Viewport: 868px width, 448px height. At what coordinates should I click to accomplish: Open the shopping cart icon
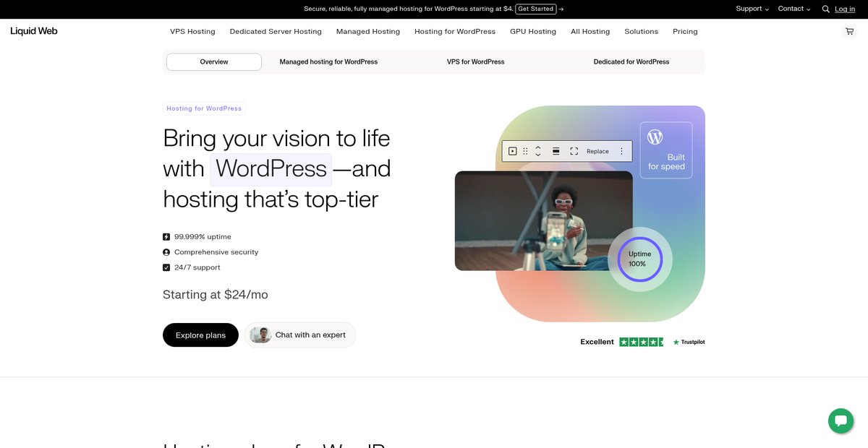click(849, 32)
